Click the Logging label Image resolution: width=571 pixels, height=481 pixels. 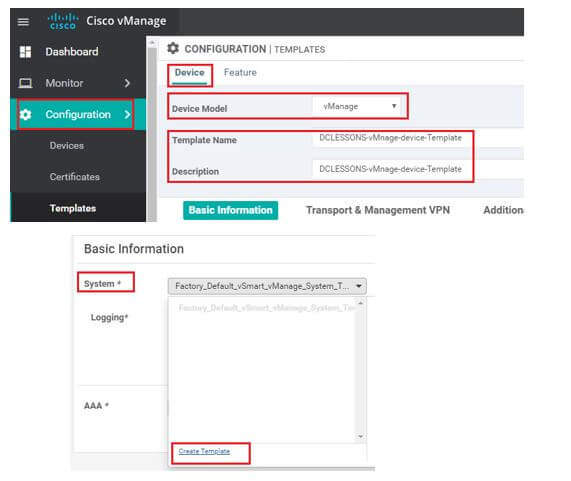(109, 318)
